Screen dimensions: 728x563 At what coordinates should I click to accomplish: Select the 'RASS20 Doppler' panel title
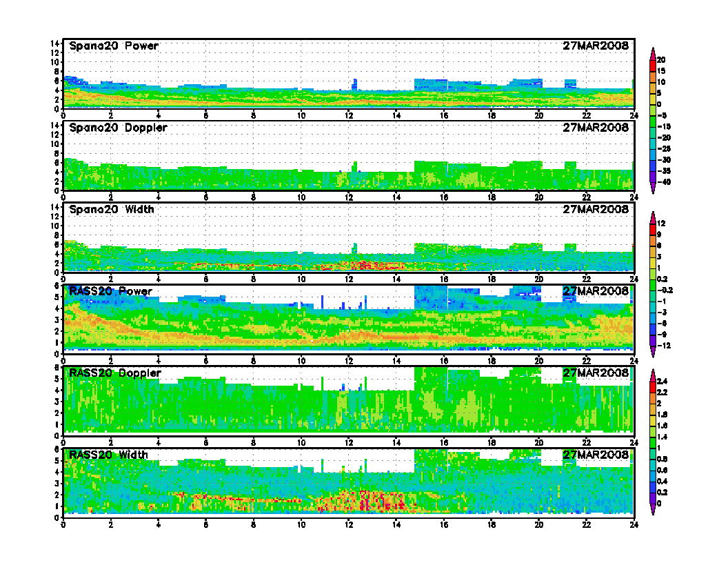[115, 373]
